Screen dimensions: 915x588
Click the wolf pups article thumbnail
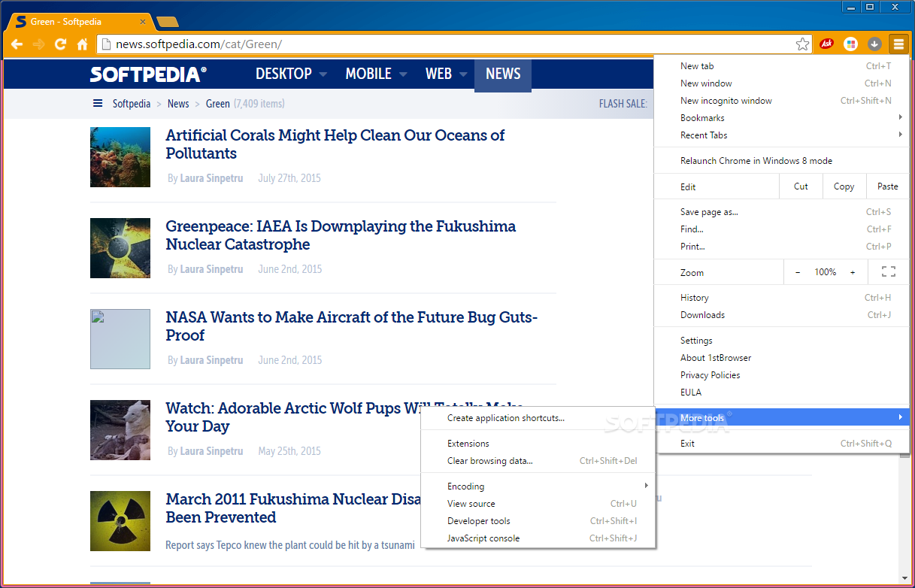[120, 430]
